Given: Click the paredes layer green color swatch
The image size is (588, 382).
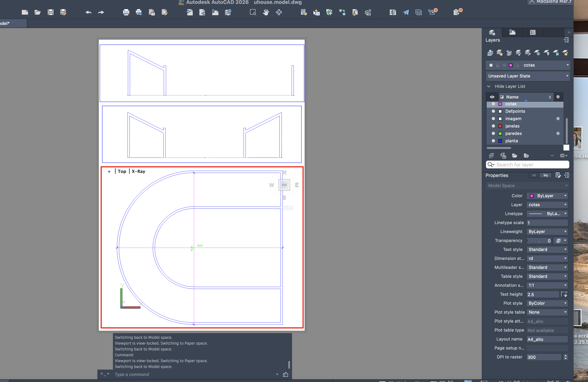Looking at the screenshot, I should click(500, 133).
